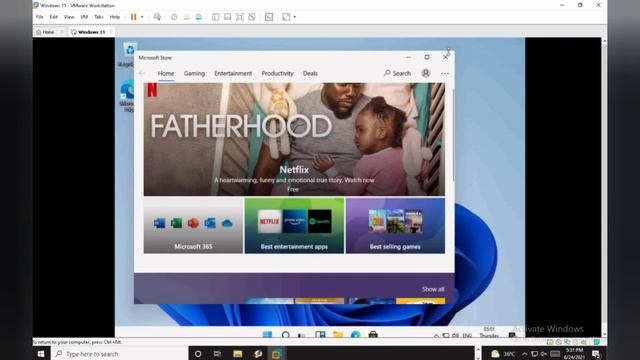Click the Microsoft Store vertical scrollbar
The height and width of the screenshot is (360, 640).
point(453,135)
